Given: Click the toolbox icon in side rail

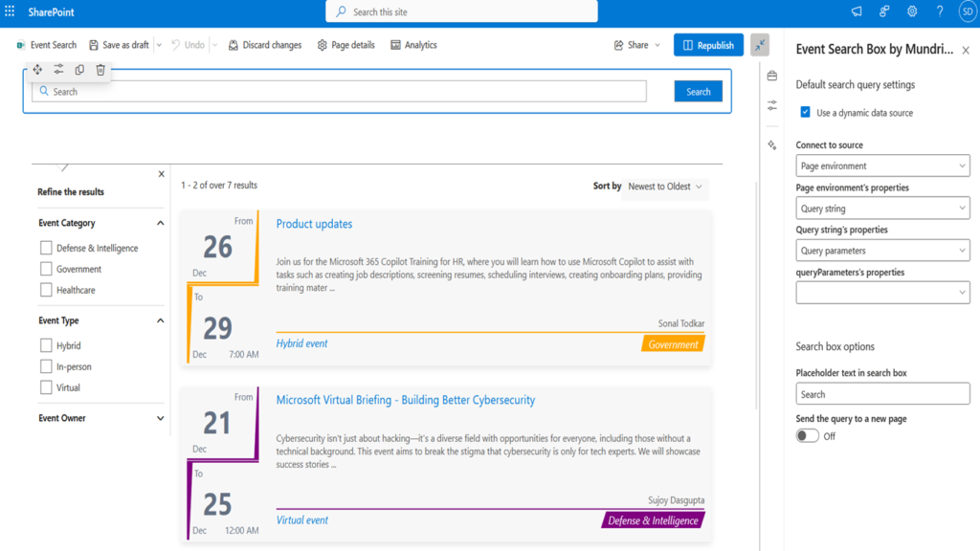Looking at the screenshot, I should pos(772,76).
